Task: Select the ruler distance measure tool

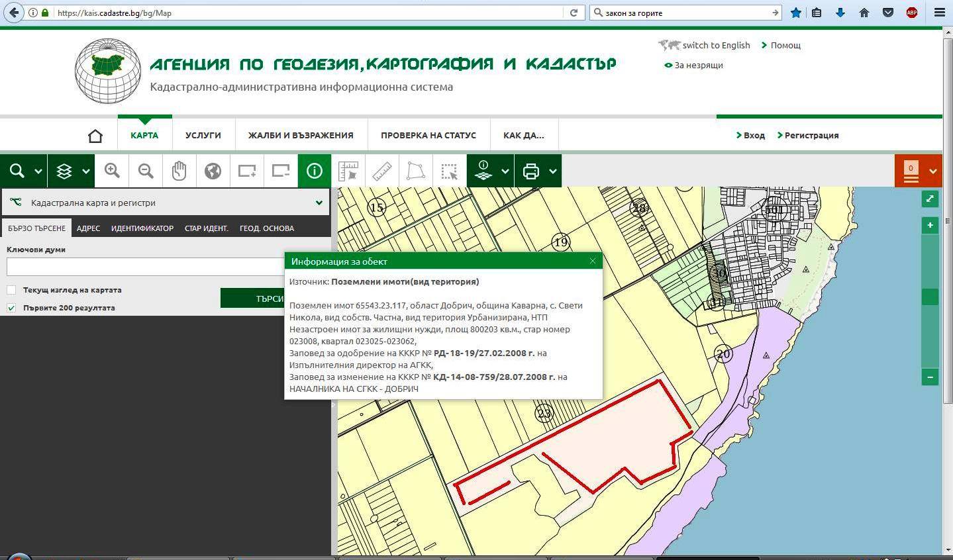Action: (x=382, y=171)
